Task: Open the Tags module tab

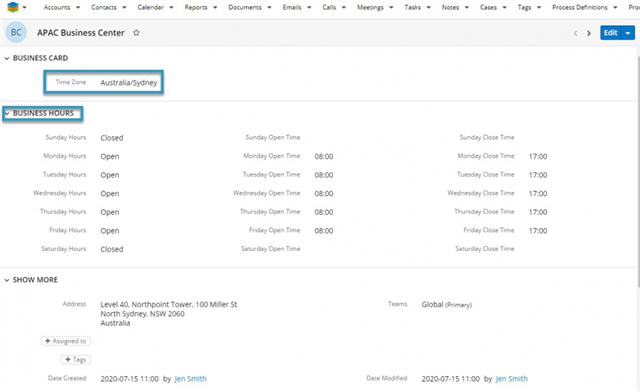Action: [x=524, y=7]
